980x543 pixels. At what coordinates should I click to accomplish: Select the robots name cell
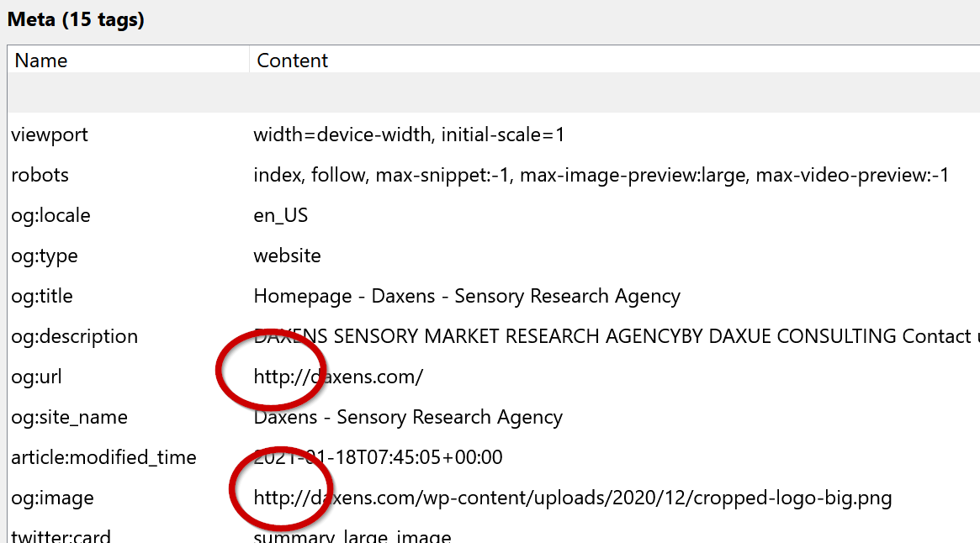tap(40, 175)
